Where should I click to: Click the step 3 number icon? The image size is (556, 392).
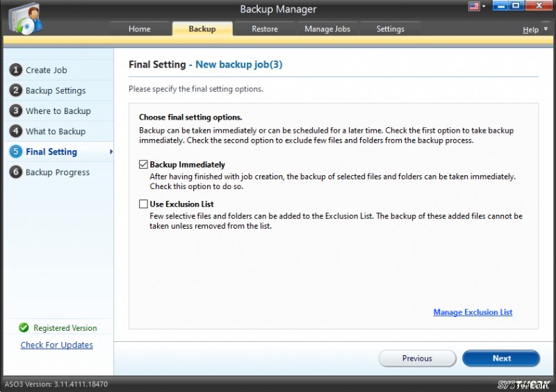point(15,111)
